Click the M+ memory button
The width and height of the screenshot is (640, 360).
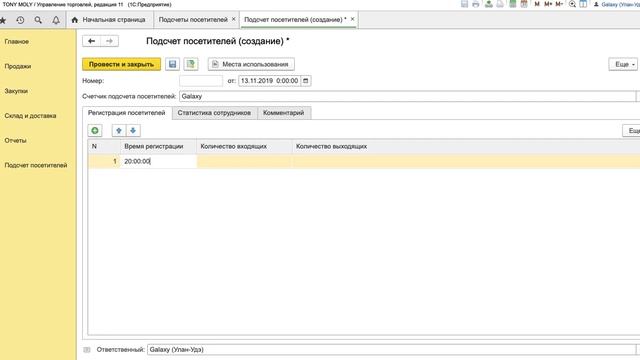pos(548,4)
